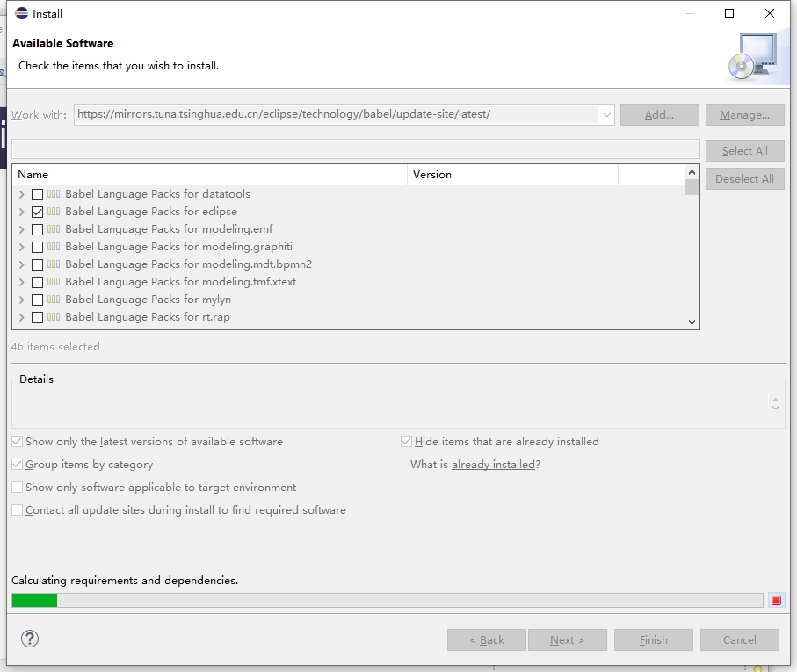Viewport: 797px width, 672px height.
Task: Click category icon for modeling.mdt.bpmn2 packs
Action: pos(54,264)
